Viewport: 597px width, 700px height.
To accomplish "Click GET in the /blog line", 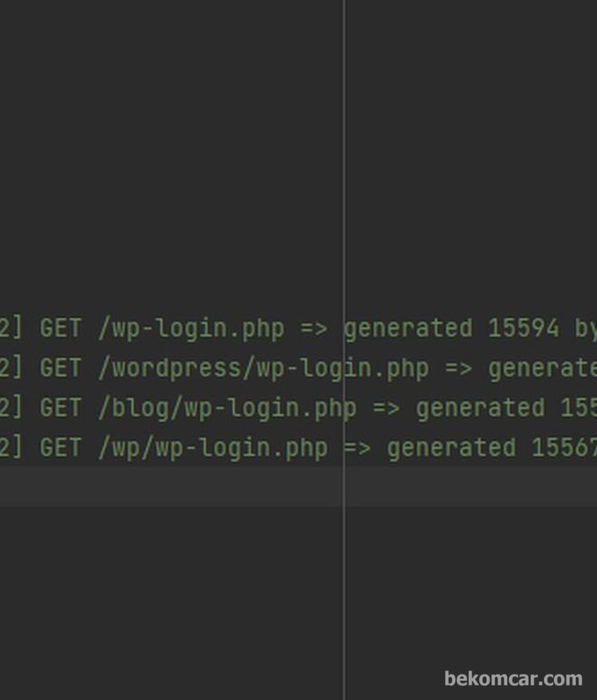I will point(61,408).
